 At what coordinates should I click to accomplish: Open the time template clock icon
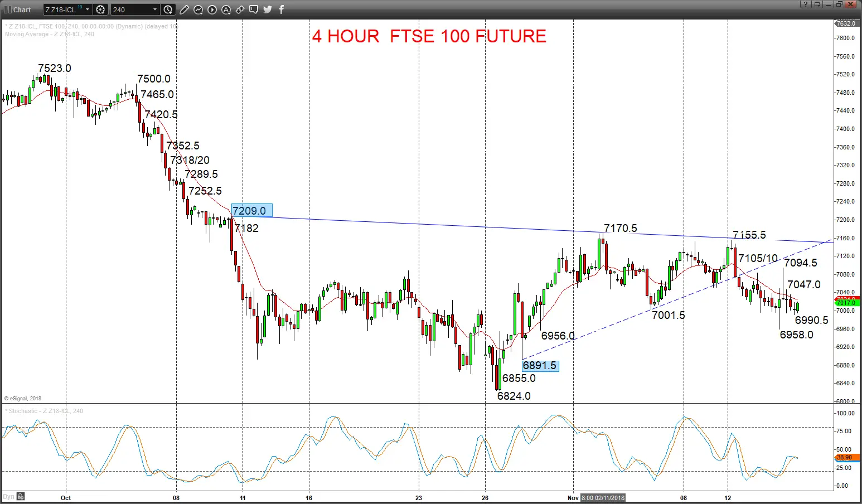[168, 9]
